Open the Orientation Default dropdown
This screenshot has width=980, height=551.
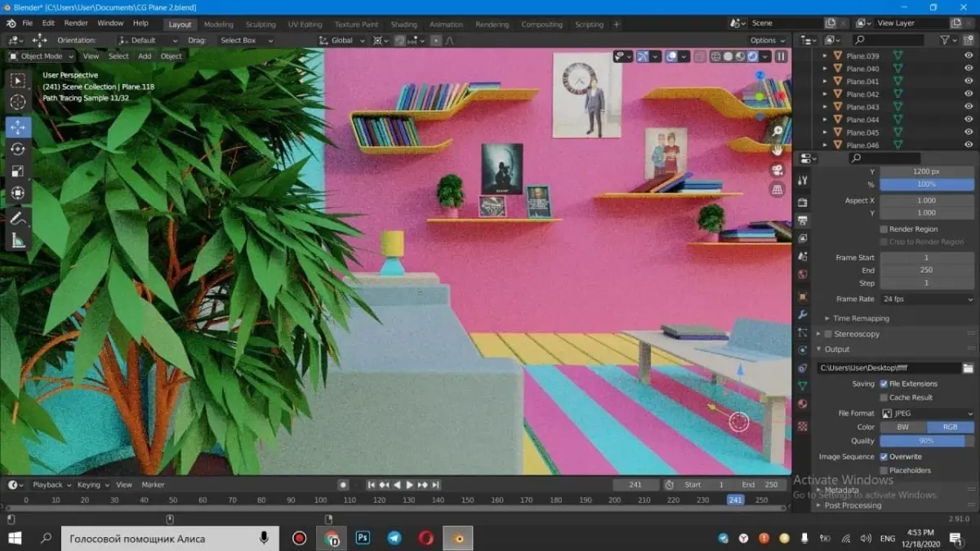148,40
